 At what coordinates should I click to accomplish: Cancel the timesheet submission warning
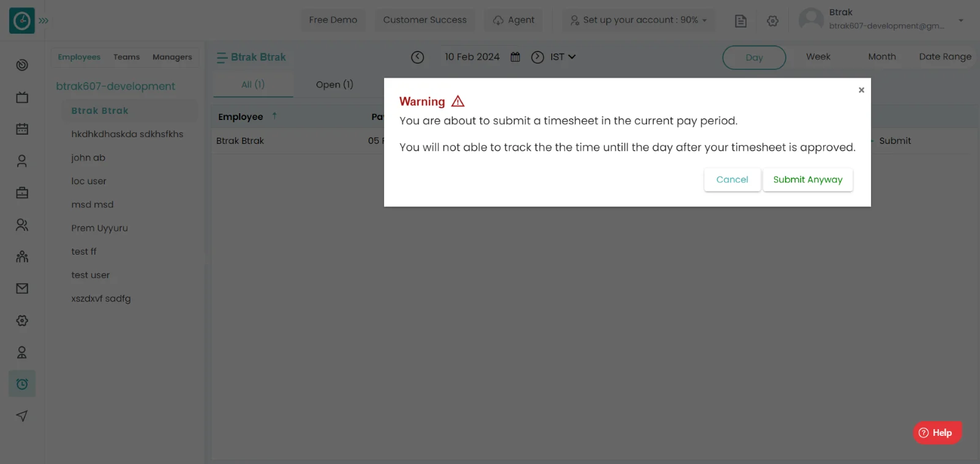(732, 180)
